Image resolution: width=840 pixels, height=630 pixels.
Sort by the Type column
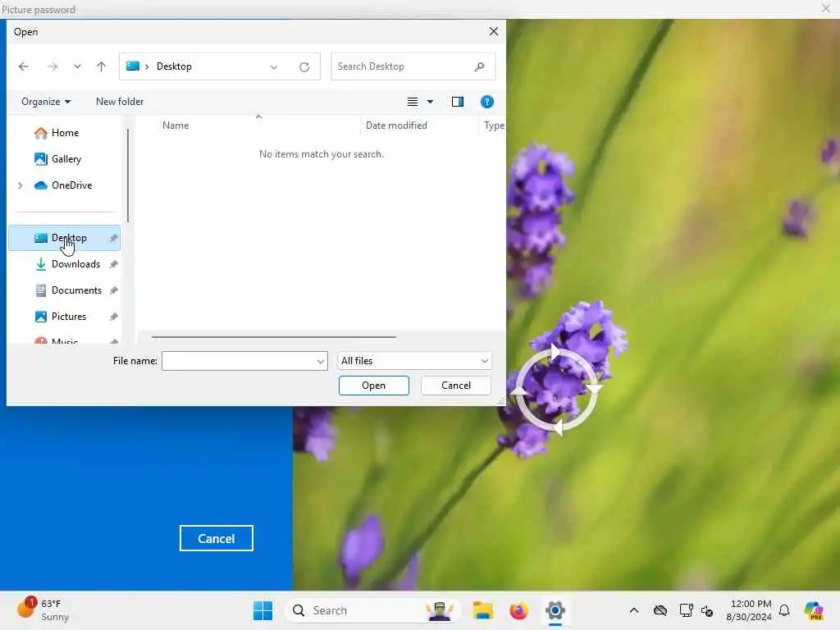[x=494, y=126]
